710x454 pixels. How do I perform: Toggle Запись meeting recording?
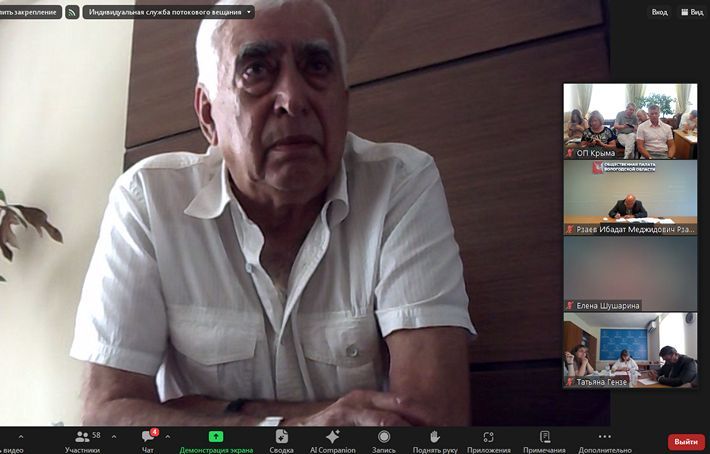tap(384, 441)
